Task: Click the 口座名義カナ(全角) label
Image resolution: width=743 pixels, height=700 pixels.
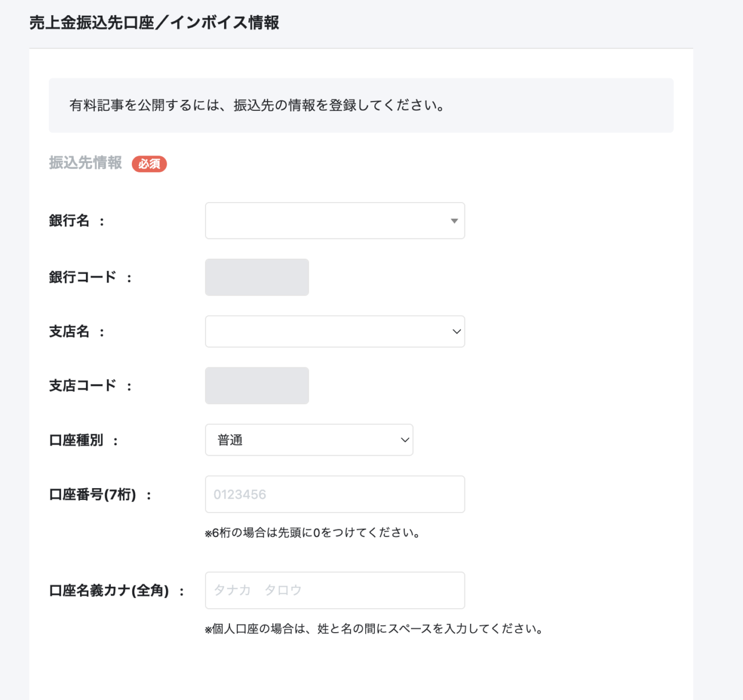Action: (109, 591)
